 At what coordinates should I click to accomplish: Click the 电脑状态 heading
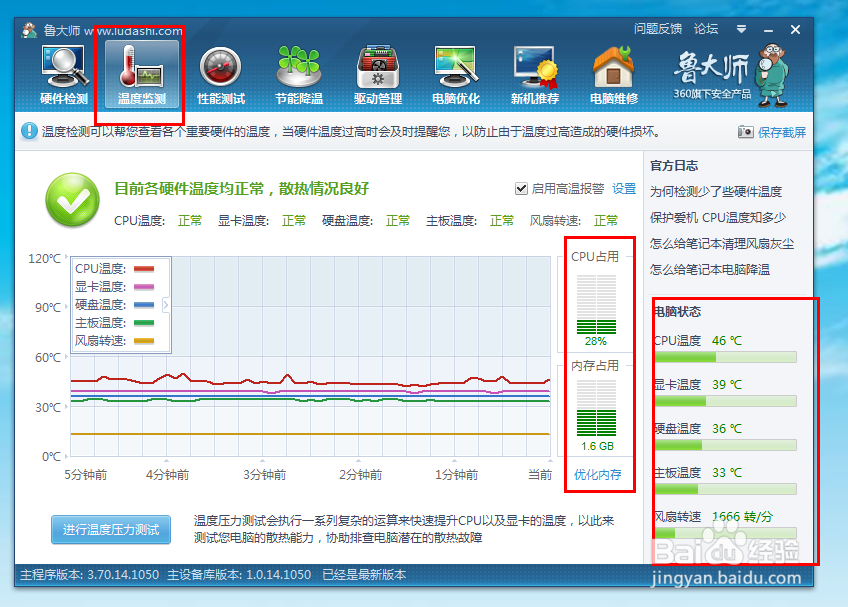coord(677,312)
